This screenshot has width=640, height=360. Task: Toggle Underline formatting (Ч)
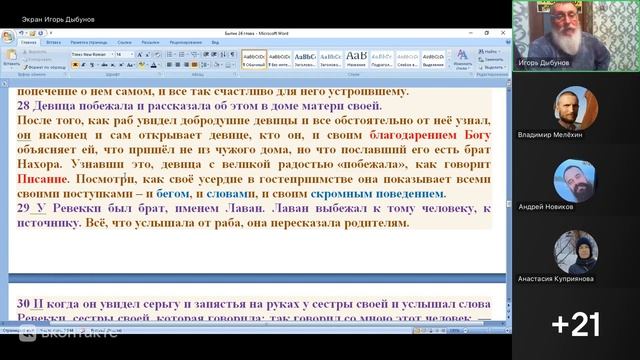pyautogui.click(x=92, y=65)
